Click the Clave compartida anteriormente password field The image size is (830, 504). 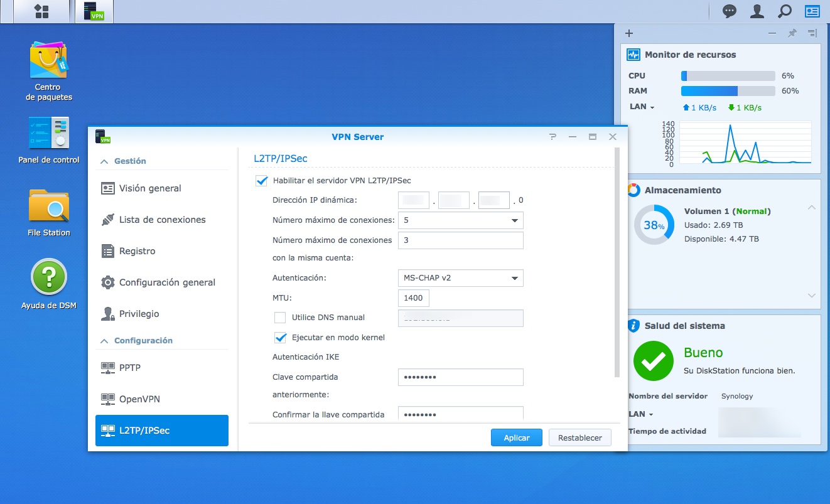pyautogui.click(x=460, y=377)
